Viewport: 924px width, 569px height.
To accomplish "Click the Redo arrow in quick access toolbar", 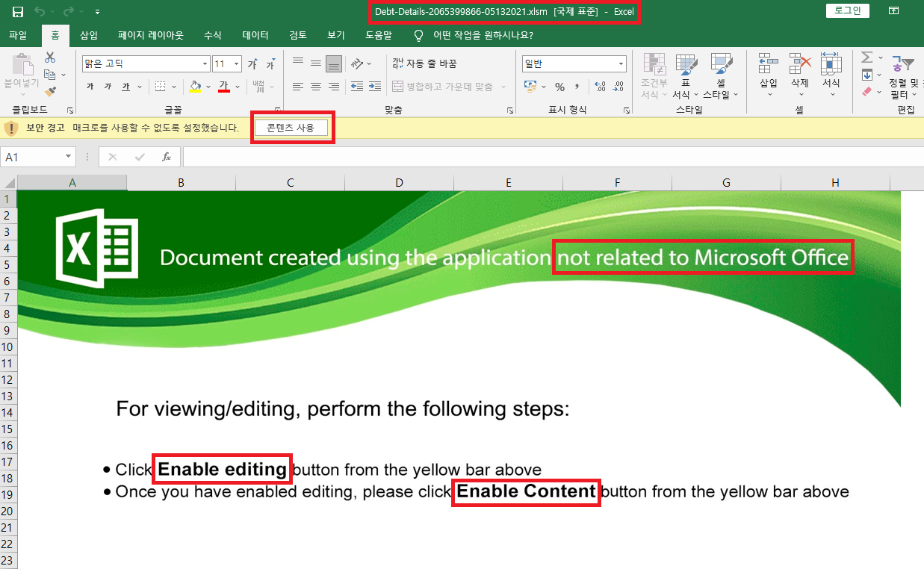I will [x=69, y=11].
